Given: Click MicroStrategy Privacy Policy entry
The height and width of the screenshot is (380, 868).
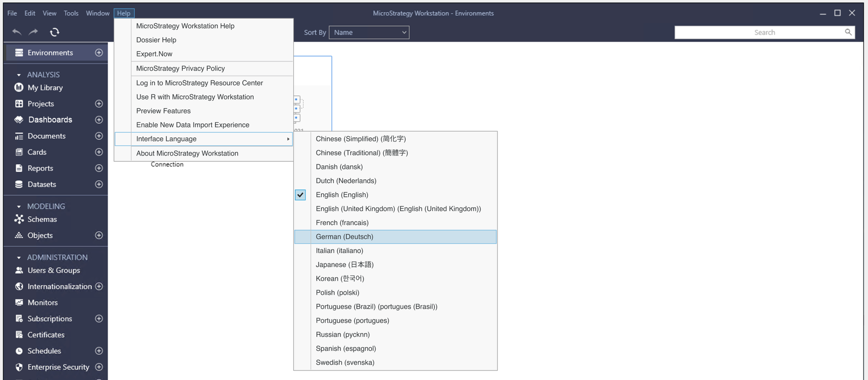Looking at the screenshot, I should [180, 69].
